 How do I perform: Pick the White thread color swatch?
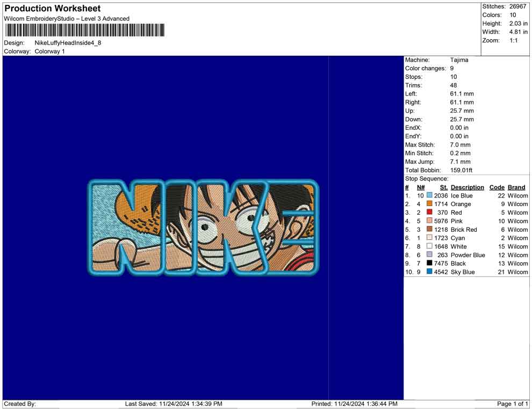click(x=429, y=246)
